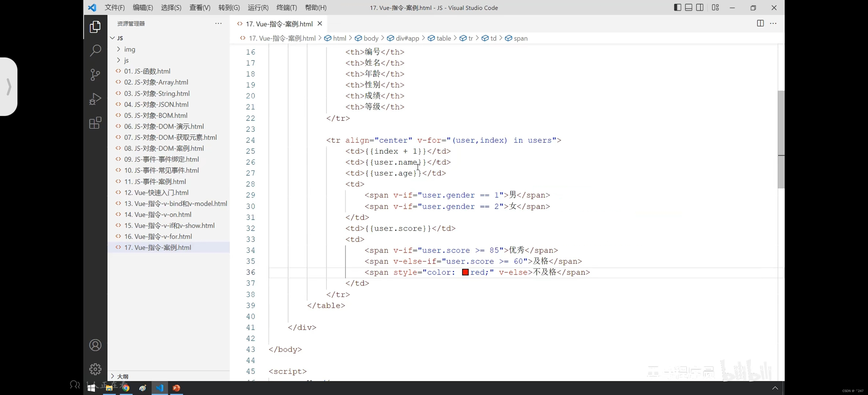Click the file name breadcrumb item

pos(278,38)
